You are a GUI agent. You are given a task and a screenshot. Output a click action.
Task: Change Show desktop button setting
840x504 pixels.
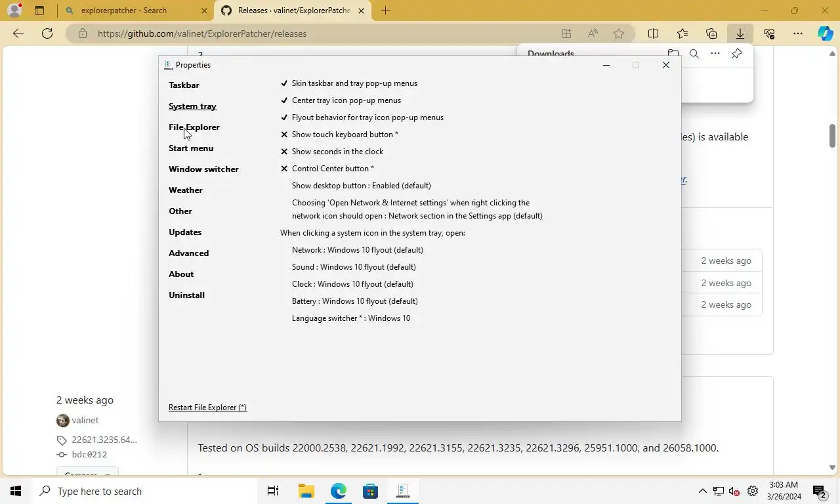[362, 186]
